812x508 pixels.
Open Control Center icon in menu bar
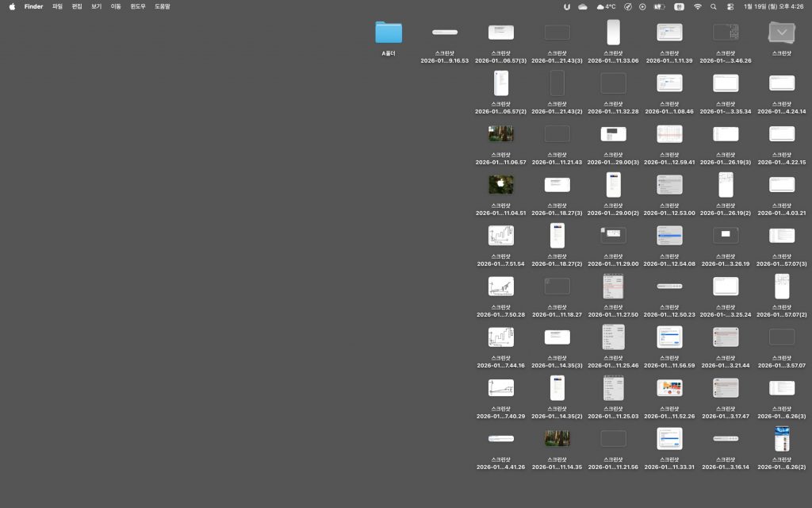coord(730,6)
